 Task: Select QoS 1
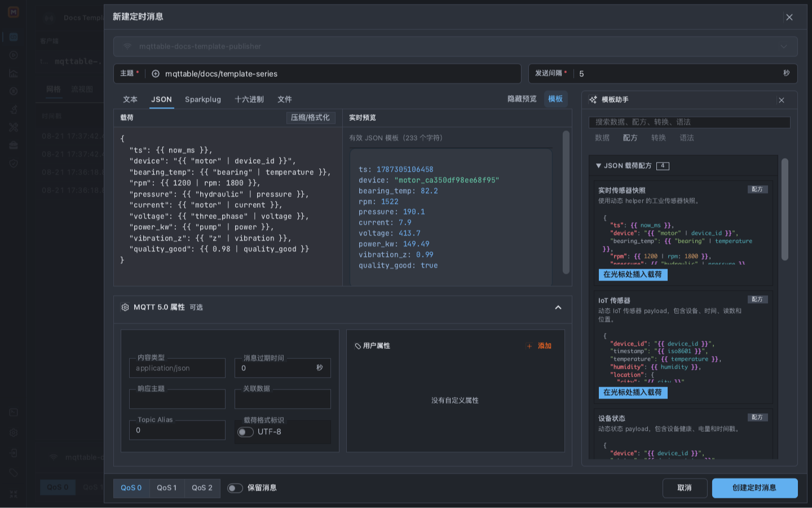coord(167,488)
